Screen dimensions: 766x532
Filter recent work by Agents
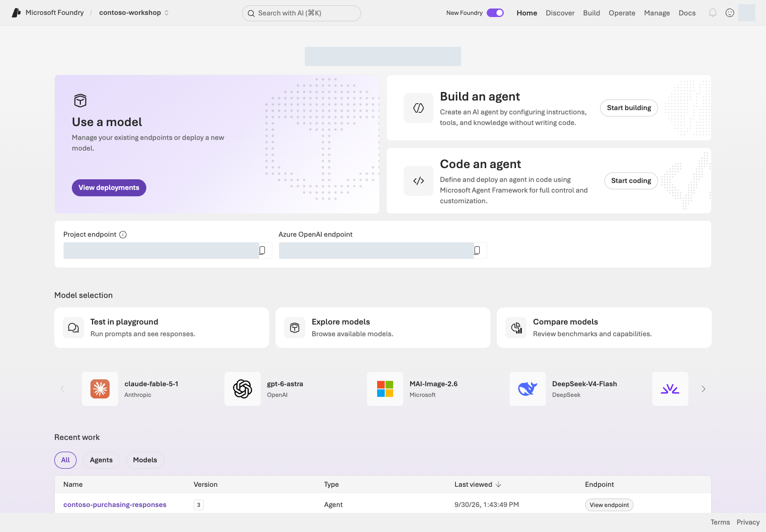point(101,460)
